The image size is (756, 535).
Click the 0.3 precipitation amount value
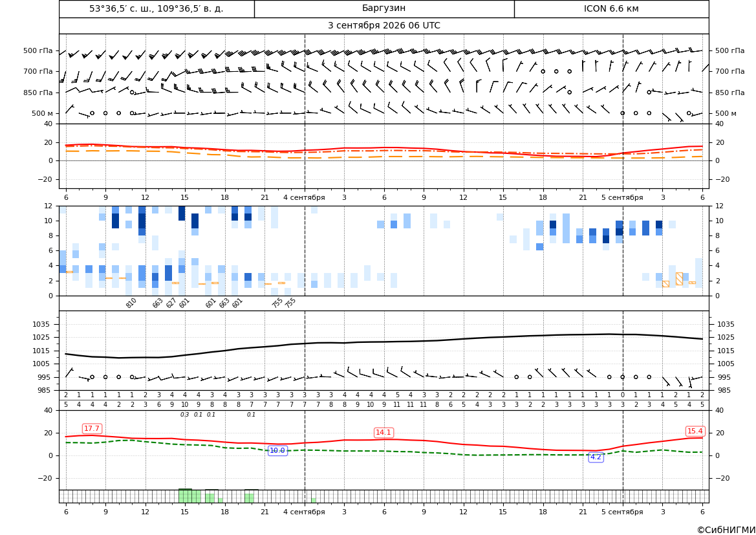point(185,415)
